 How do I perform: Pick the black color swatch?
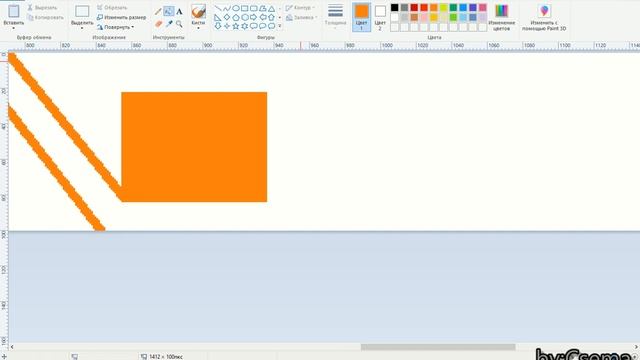[395, 7]
